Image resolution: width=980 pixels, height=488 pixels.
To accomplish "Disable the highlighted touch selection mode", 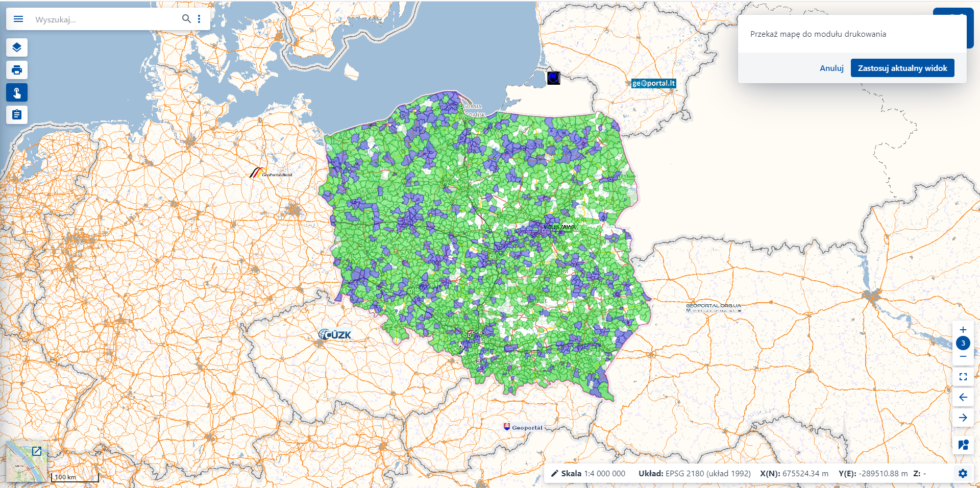I will (17, 92).
